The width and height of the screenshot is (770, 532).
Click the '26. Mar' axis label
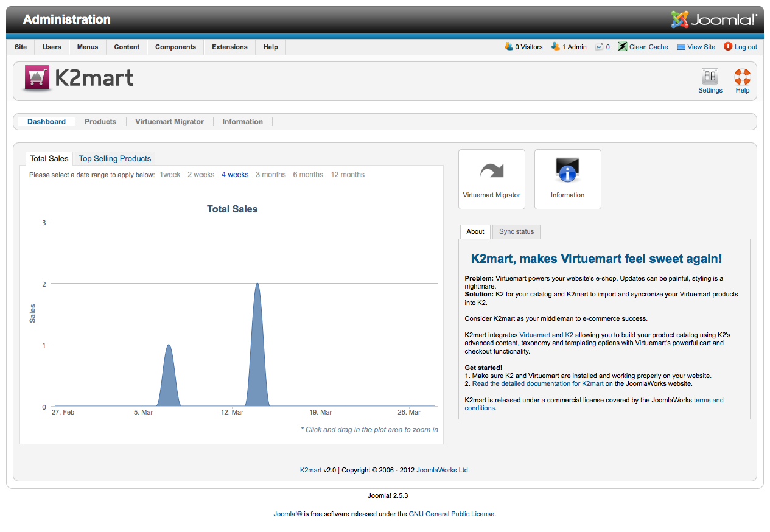click(410, 412)
